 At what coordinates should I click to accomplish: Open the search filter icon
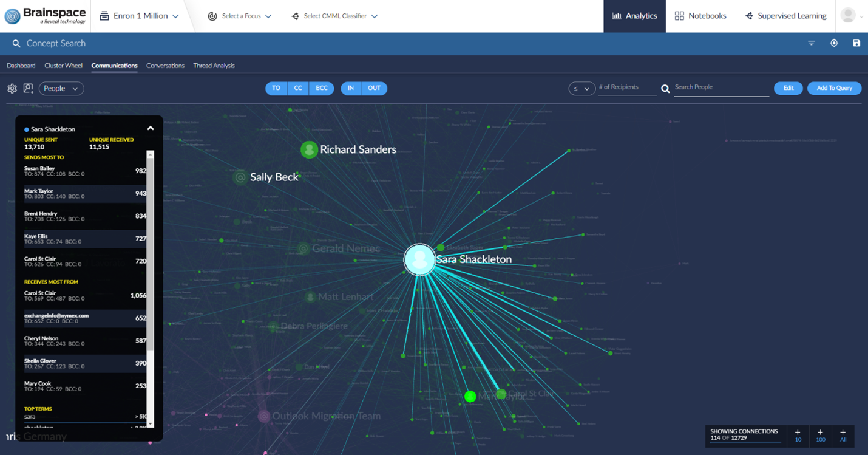click(811, 43)
